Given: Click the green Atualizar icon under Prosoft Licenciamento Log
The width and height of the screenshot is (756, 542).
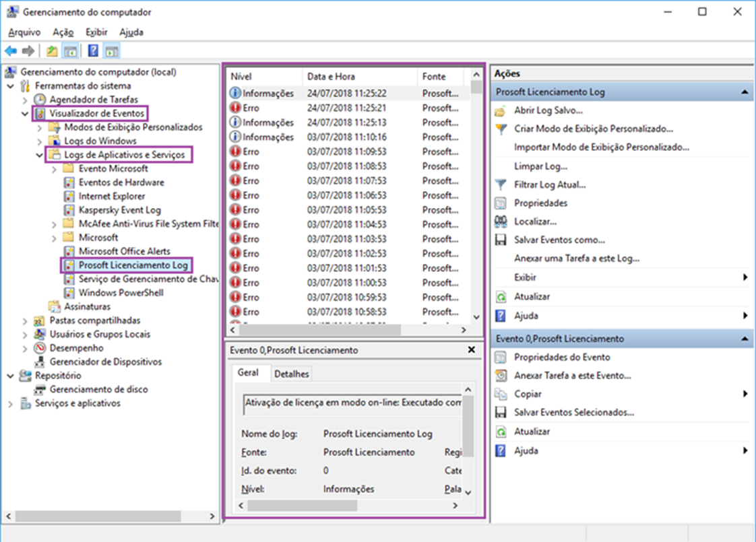Looking at the screenshot, I should pos(501,297).
